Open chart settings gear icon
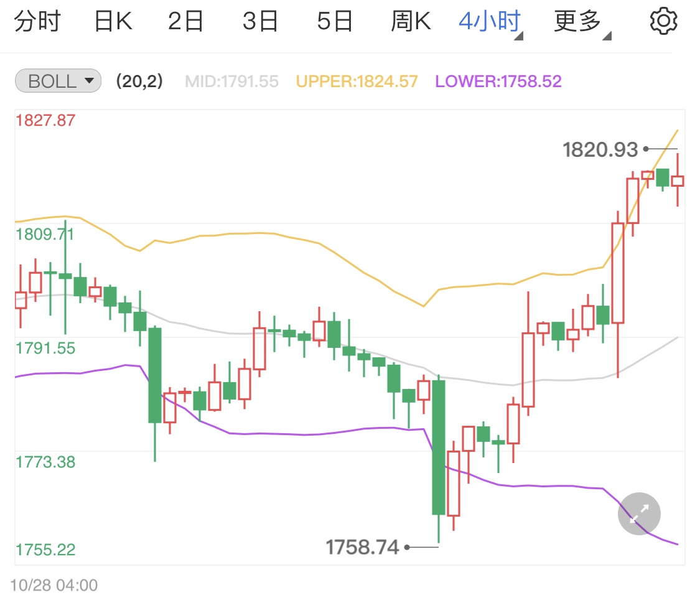Viewport: 700px width, 600px height. (663, 21)
